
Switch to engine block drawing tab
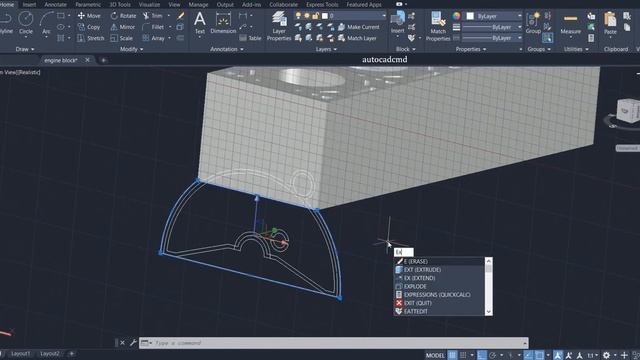coord(61,60)
